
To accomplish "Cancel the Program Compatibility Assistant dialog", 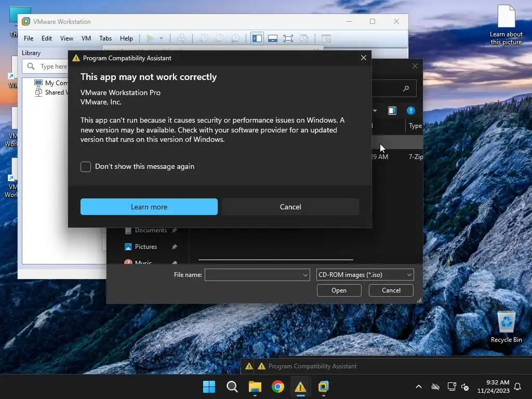I will pyautogui.click(x=290, y=207).
